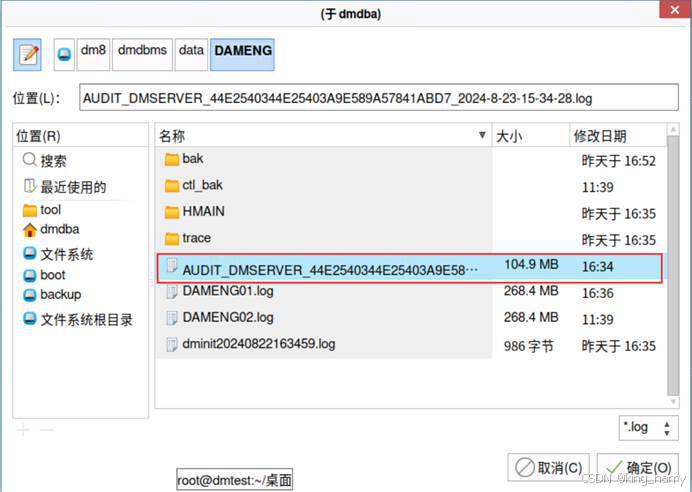
Task: Select the HMAIN folder row
Action: pos(411,213)
